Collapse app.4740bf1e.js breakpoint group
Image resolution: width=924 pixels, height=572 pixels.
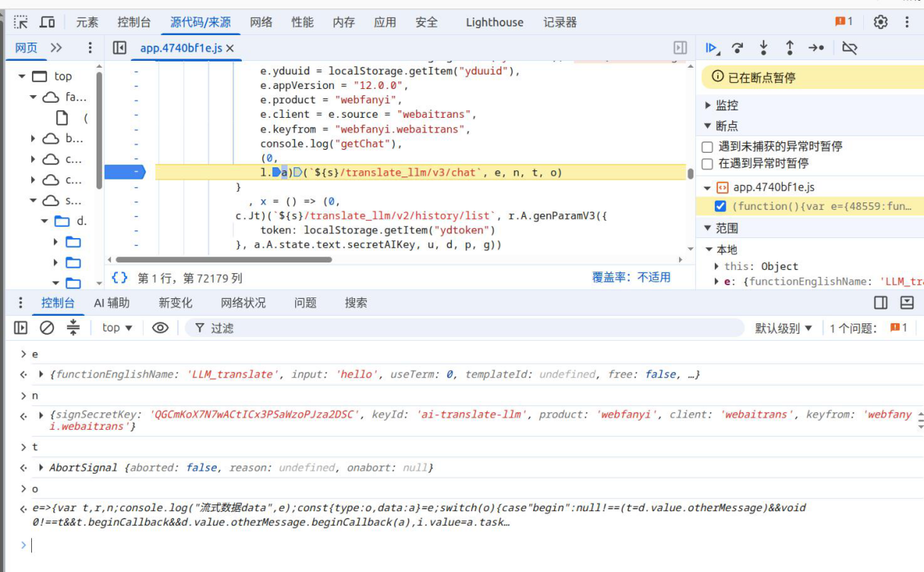[x=707, y=187]
